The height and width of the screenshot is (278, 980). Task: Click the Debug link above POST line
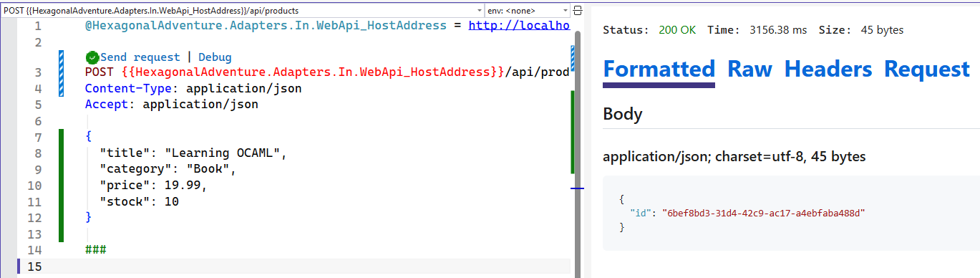(215, 57)
